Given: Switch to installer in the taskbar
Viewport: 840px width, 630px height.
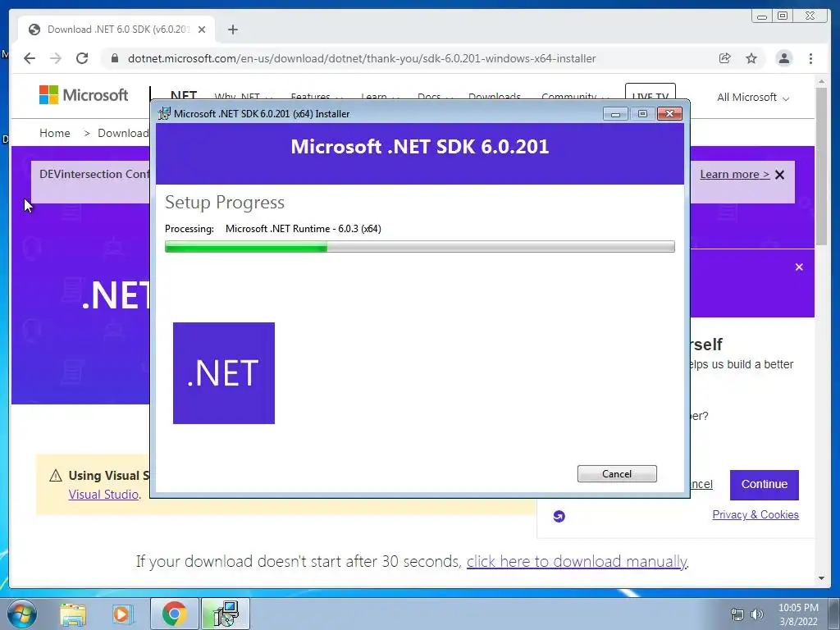Looking at the screenshot, I should (226, 614).
